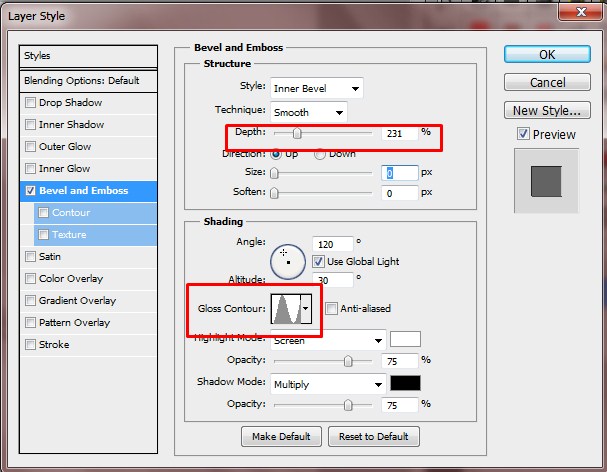Image resolution: width=607 pixels, height=472 pixels.
Task: Click the Shadow Opacity field showing 75
Action: (x=400, y=405)
